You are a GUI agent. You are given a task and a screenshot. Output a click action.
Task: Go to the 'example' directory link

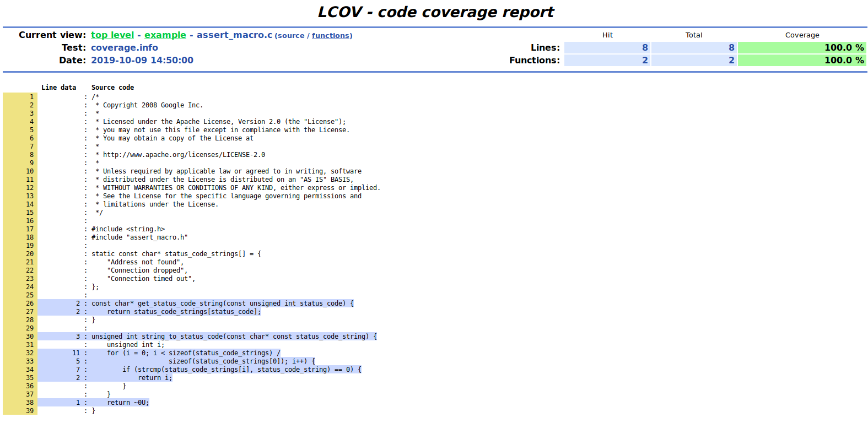point(165,35)
